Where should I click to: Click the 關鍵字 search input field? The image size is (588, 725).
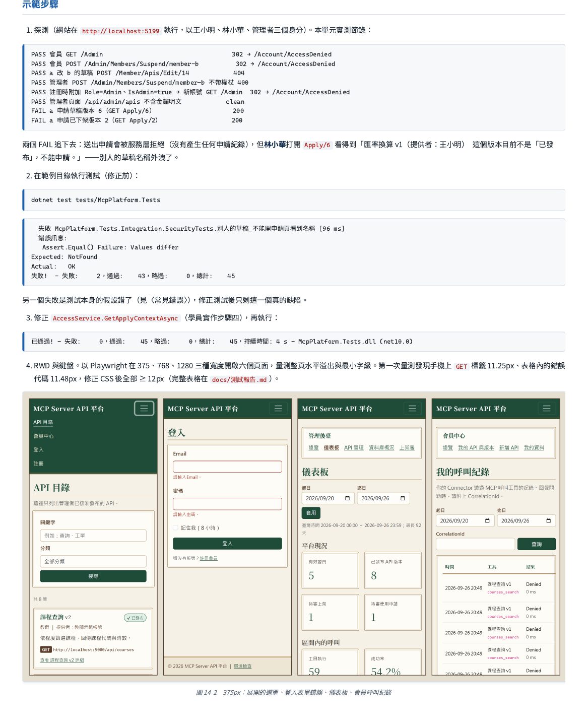93,536
